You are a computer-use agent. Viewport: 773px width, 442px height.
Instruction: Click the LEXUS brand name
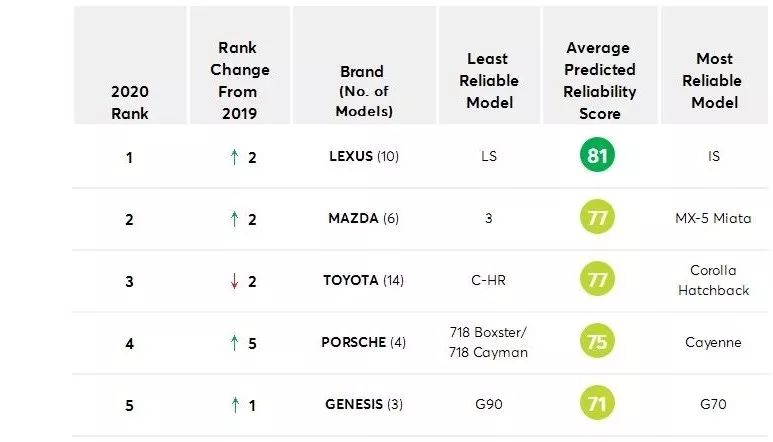[x=351, y=157]
